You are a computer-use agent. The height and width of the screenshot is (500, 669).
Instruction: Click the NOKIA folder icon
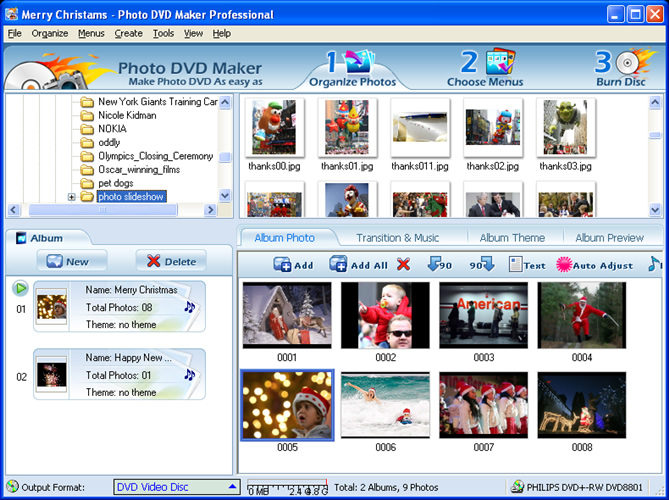(x=87, y=129)
